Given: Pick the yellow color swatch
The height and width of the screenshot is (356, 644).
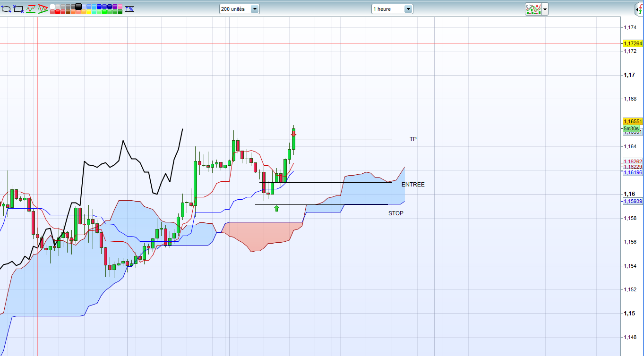Looking at the screenshot, I should pyautogui.click(x=89, y=12).
